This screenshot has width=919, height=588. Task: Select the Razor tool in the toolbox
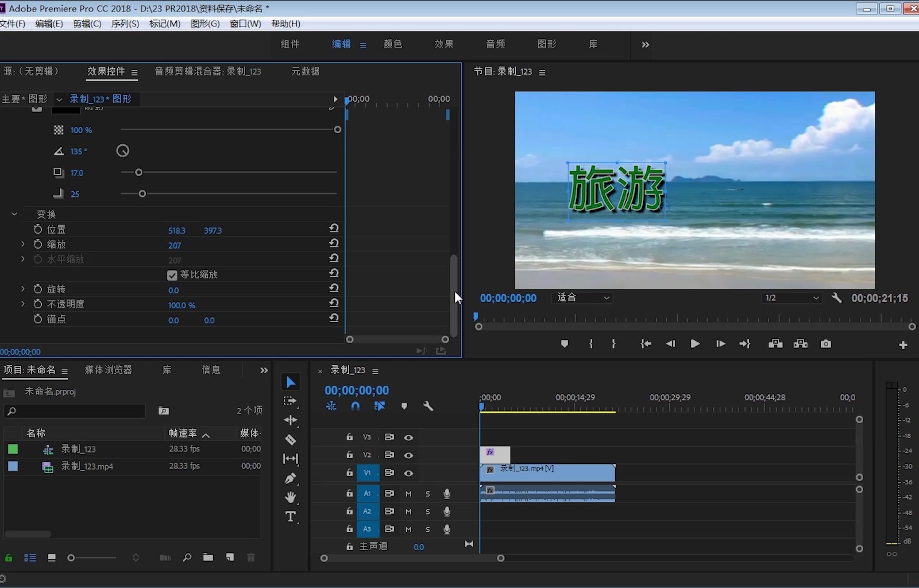tap(291, 440)
